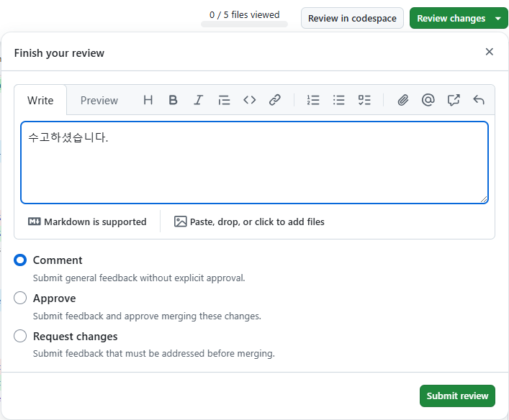Insert a heading with the H icon
Screen dimensions: 509x420
tap(148, 100)
